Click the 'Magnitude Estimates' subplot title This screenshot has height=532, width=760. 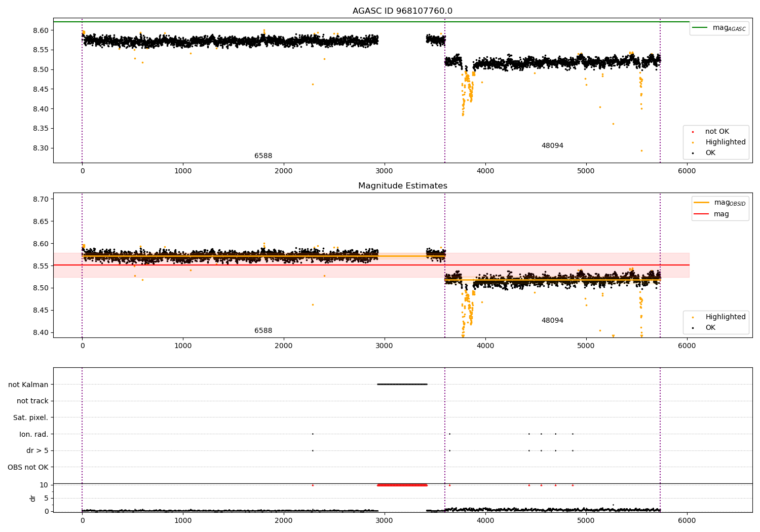(402, 186)
